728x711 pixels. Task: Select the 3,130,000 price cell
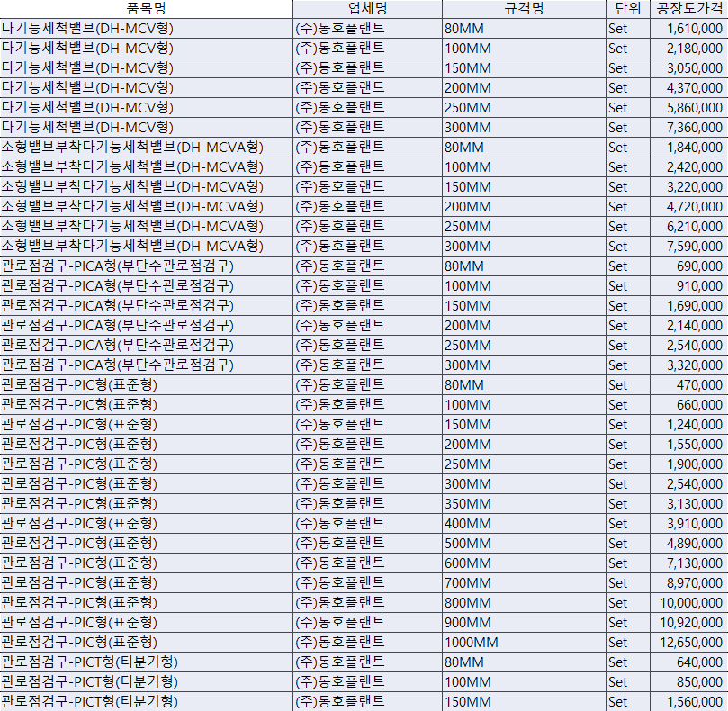689,503
